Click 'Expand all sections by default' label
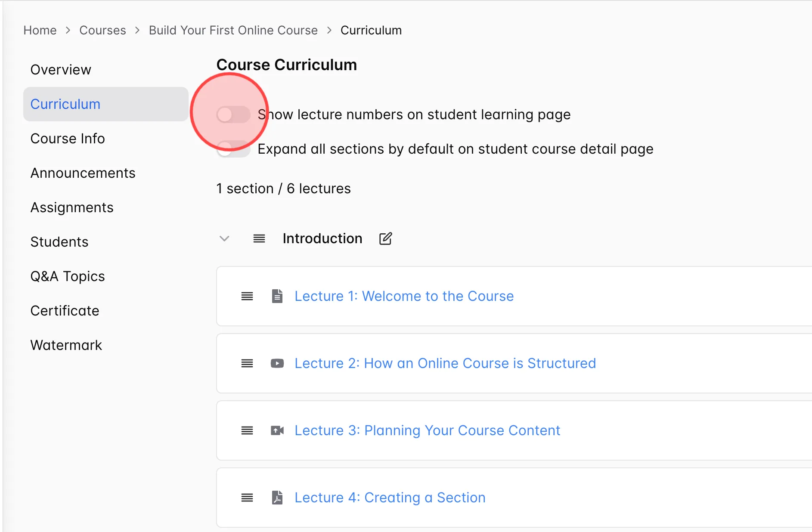This screenshot has width=812, height=532. (x=456, y=149)
